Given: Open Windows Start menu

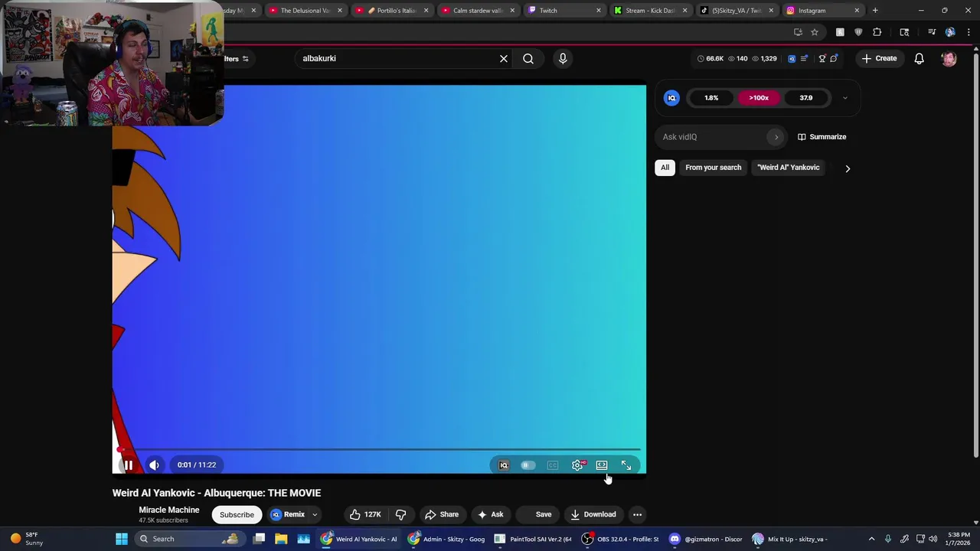Looking at the screenshot, I should pos(121,539).
